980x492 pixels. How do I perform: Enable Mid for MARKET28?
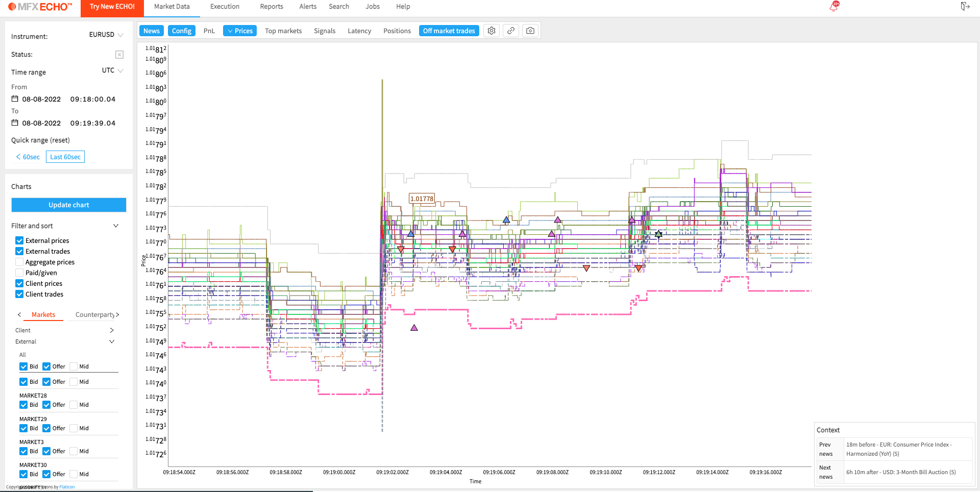73,405
